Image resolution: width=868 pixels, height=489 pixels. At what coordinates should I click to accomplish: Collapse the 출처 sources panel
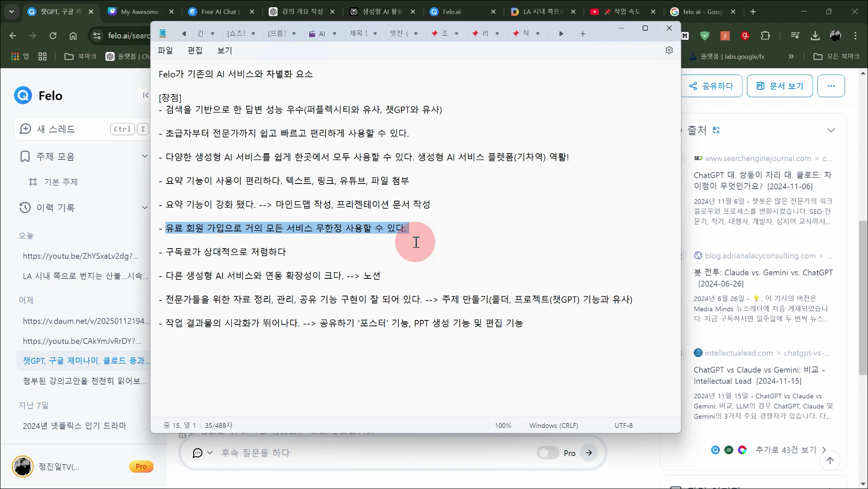click(x=831, y=130)
